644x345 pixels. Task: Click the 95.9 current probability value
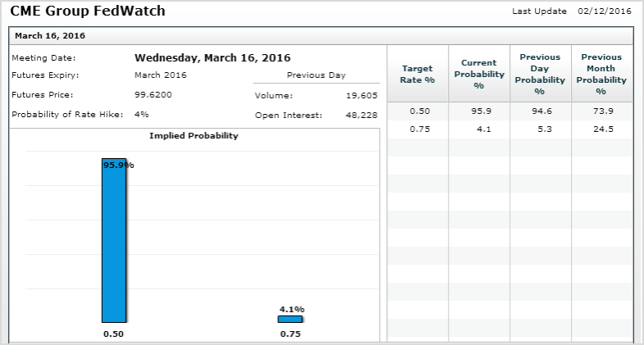click(481, 111)
